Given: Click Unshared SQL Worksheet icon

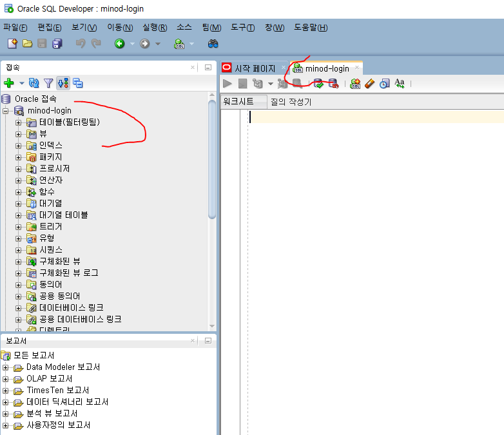Looking at the screenshot, I should click(x=355, y=84).
